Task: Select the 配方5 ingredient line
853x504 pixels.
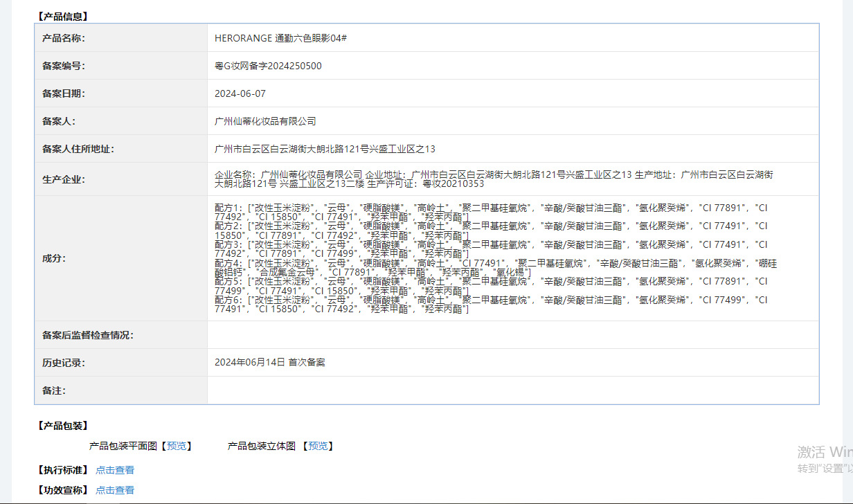Action: point(491,287)
